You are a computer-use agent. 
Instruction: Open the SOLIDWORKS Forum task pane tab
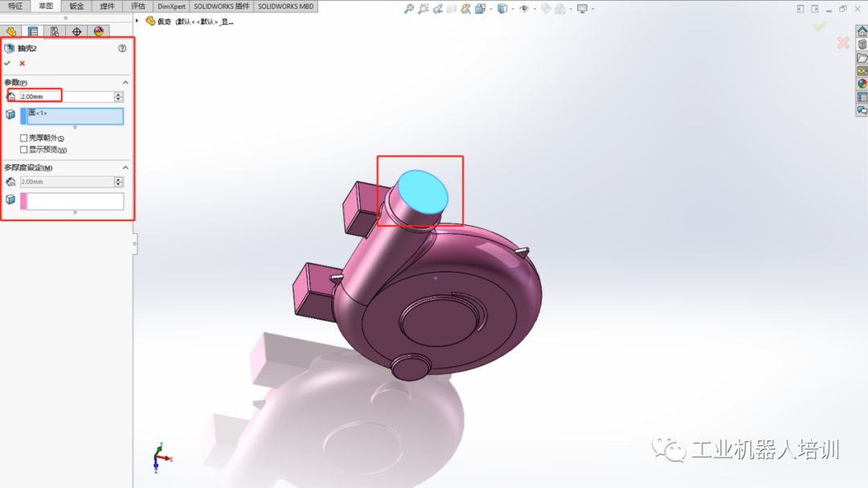pyautogui.click(x=862, y=110)
